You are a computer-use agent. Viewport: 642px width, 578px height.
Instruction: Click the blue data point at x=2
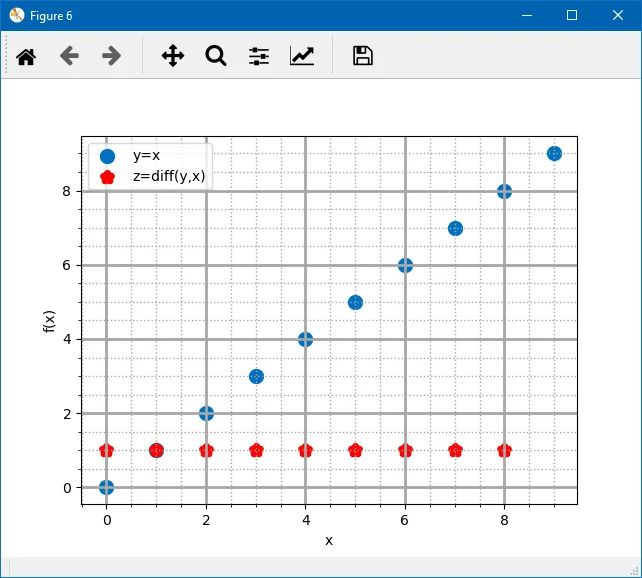pos(206,413)
